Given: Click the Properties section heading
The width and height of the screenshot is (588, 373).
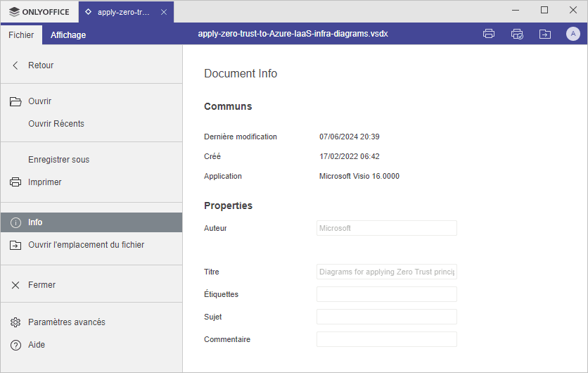Looking at the screenshot, I should 228,206.
